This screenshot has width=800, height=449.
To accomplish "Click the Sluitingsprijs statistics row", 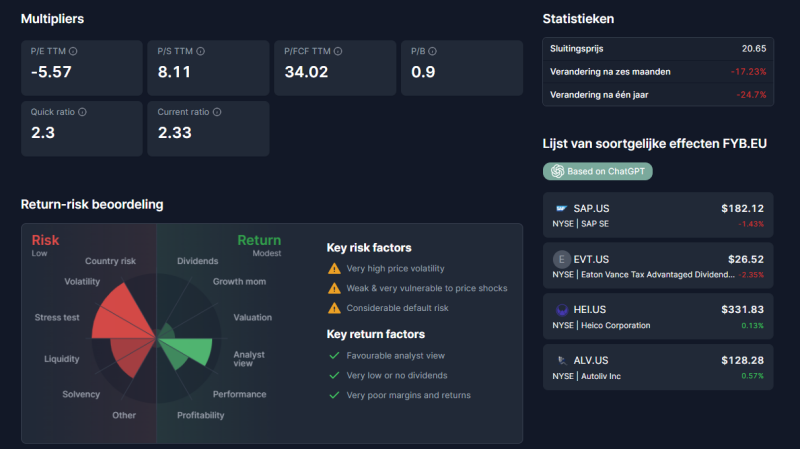I will coord(658,49).
